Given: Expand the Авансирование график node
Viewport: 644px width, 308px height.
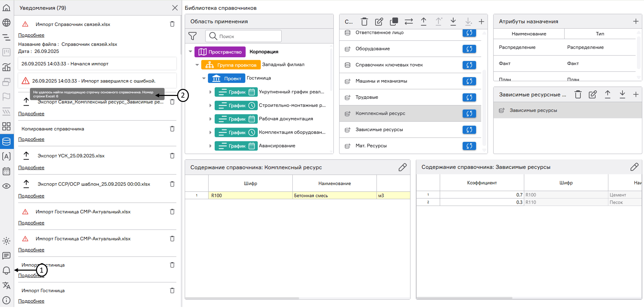Looking at the screenshot, I should point(210,146).
